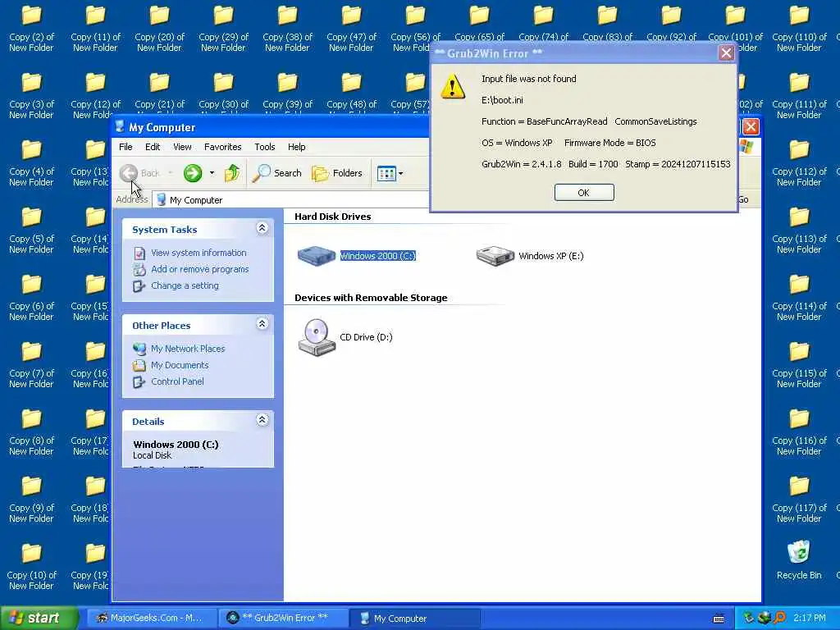Open the Tools menu in My Computer

tap(265, 147)
